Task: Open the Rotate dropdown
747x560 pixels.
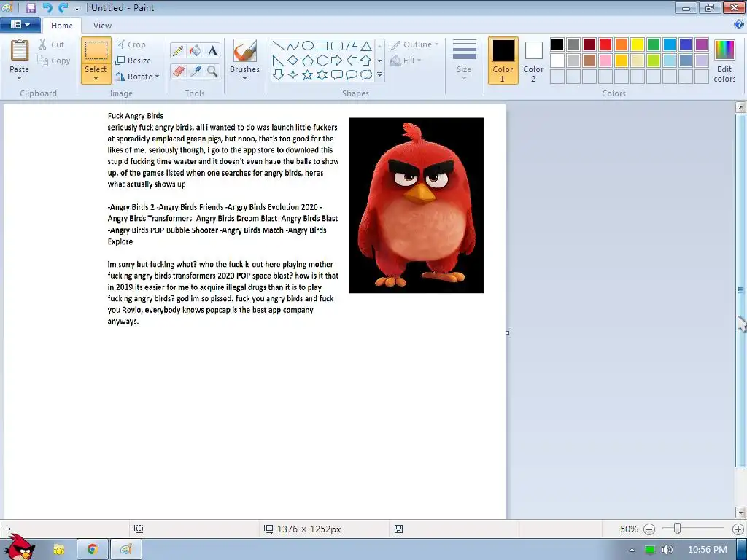Action: [x=137, y=76]
